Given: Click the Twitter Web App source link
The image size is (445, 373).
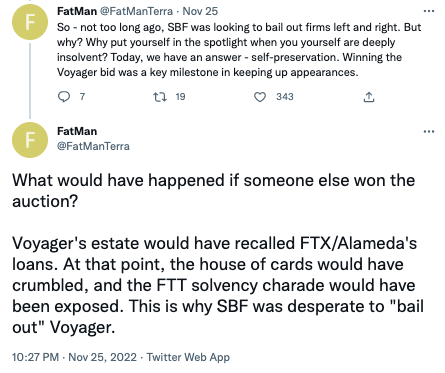Looking at the screenshot, I should click(x=188, y=357).
